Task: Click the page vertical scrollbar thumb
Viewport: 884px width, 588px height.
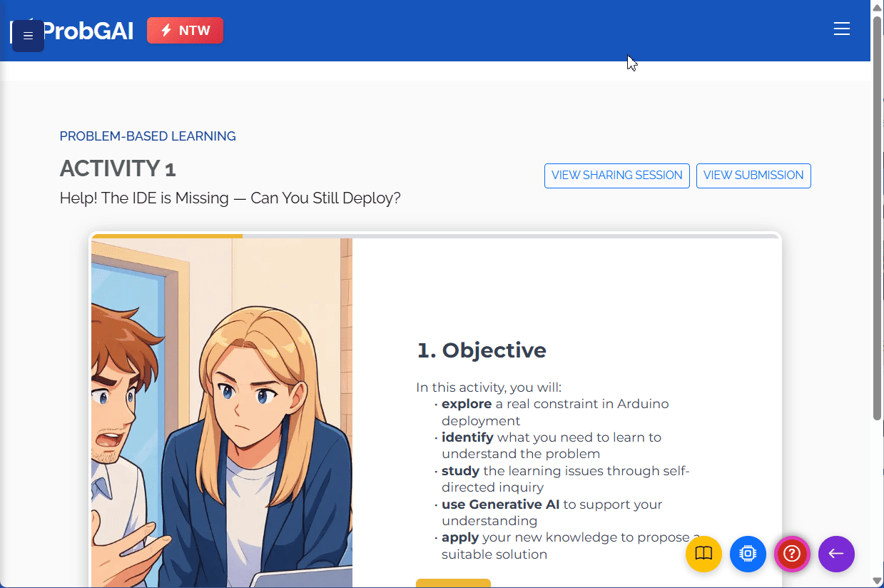Action: [x=877, y=218]
